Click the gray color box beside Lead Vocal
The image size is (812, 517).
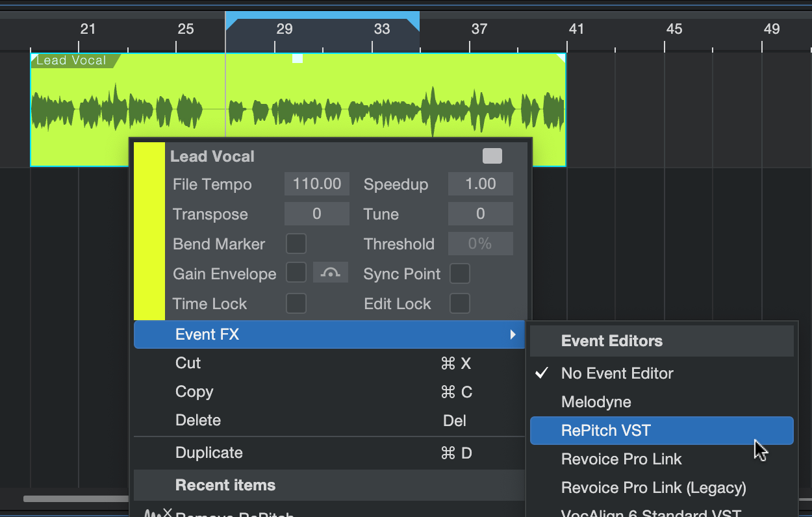point(492,156)
